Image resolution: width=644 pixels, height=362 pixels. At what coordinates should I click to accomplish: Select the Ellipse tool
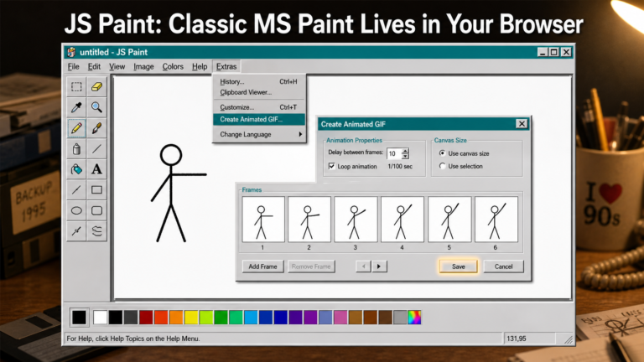tap(76, 210)
